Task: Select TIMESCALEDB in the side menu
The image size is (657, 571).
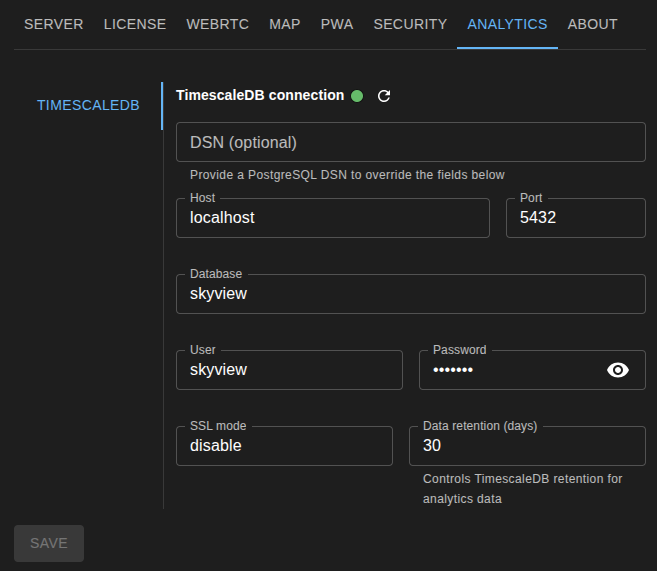Action: tap(88, 105)
